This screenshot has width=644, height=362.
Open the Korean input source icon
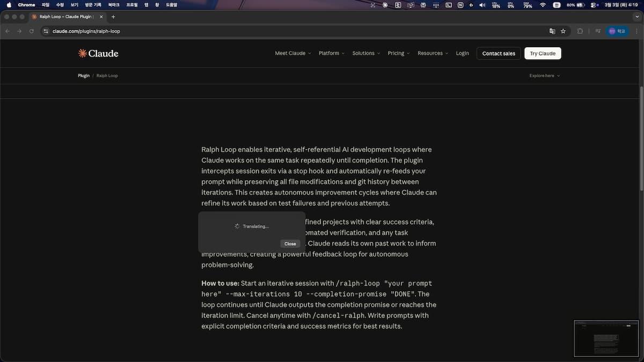click(x=557, y=5)
